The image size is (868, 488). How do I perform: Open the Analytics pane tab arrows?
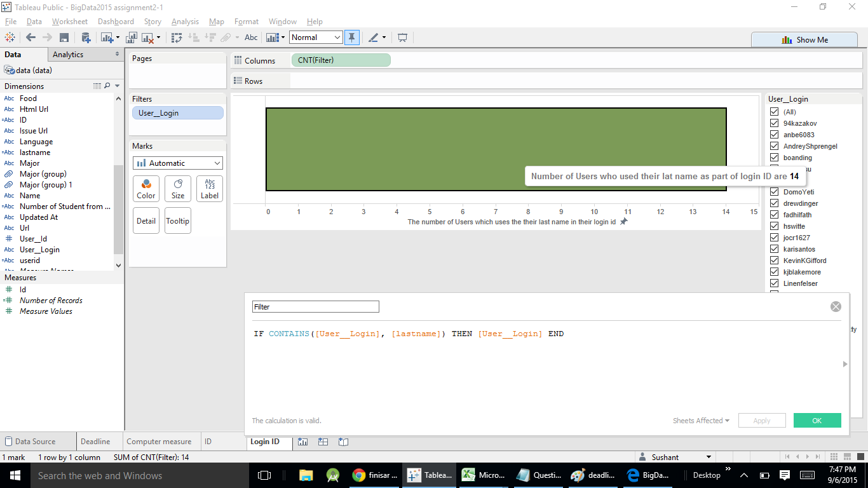point(117,55)
